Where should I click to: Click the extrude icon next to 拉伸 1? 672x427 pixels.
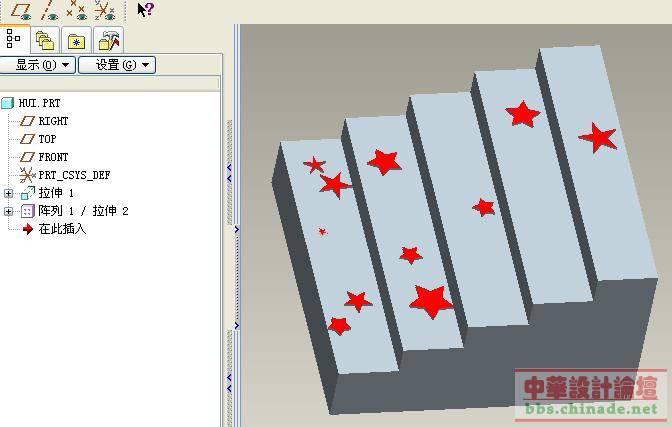pos(27,193)
